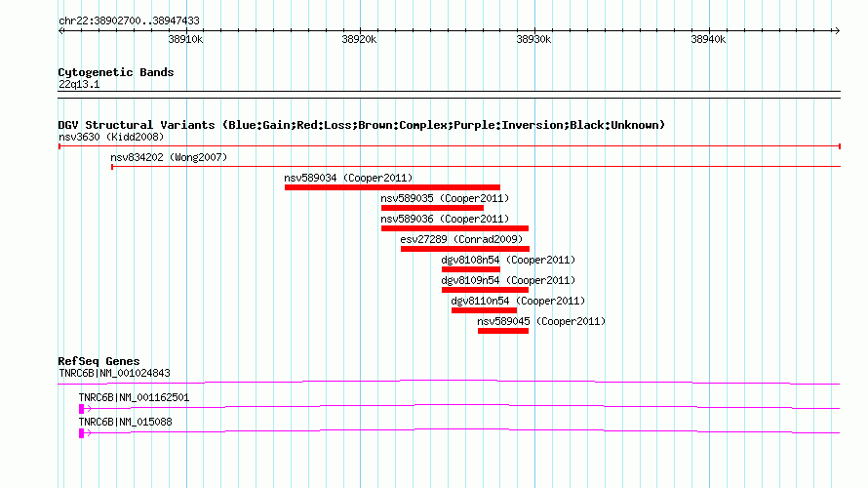The image size is (868, 488).
Task: Click the ruler's right arrowhead
Action: [837, 31]
